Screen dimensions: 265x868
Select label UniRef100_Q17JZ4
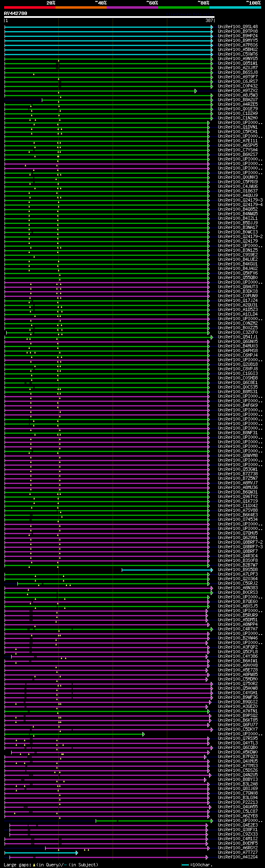point(238,301)
